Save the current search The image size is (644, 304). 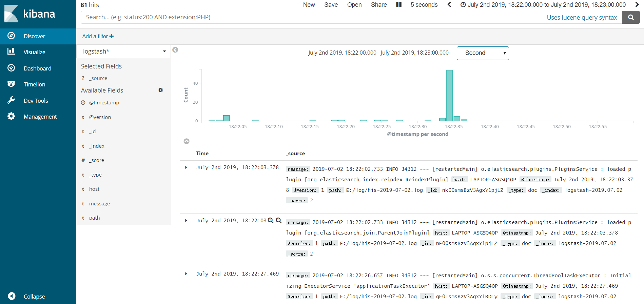(331, 5)
